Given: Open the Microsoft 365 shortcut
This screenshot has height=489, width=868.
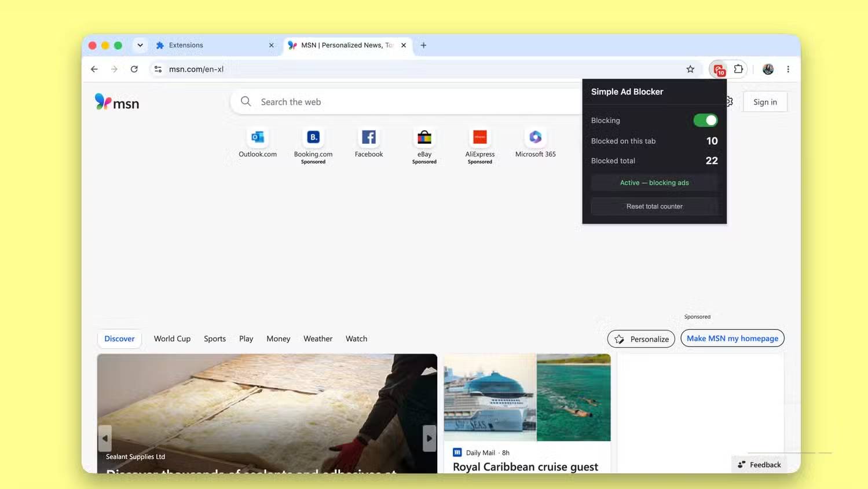Looking at the screenshot, I should [x=536, y=143].
